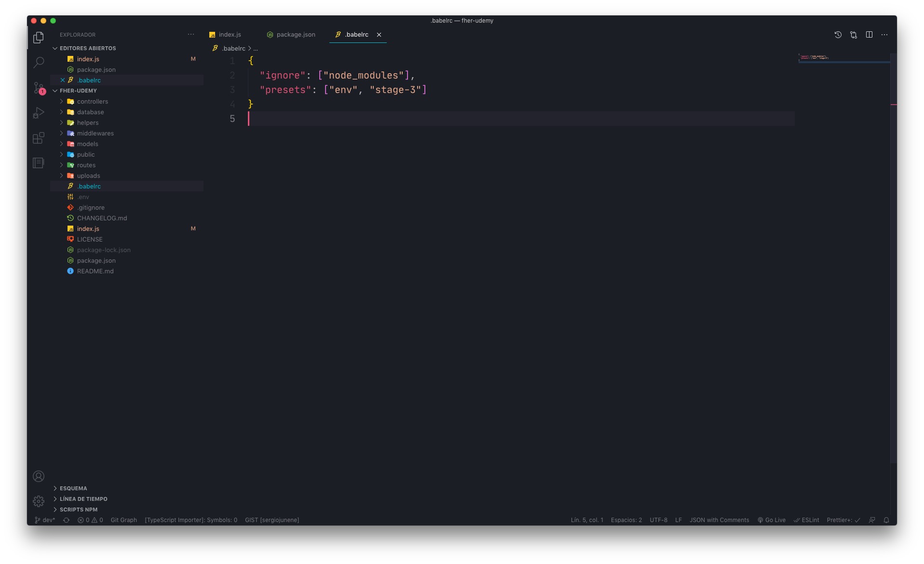This screenshot has width=924, height=564.
Task: Click the editor vertical scrollbar
Action: (894, 258)
